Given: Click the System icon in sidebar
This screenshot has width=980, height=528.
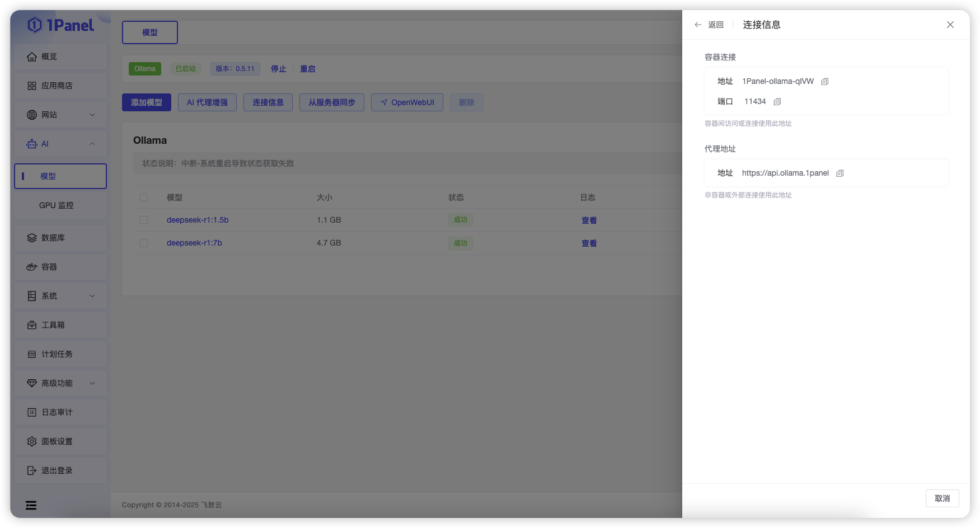Looking at the screenshot, I should tap(32, 296).
